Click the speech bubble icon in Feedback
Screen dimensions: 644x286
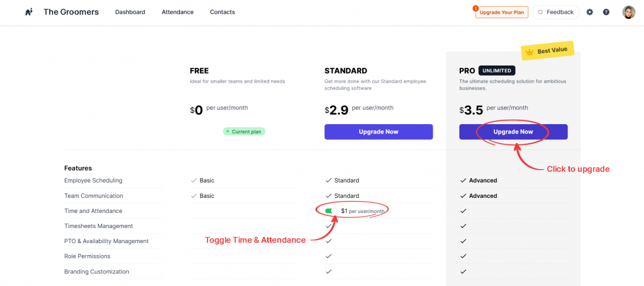coord(540,13)
